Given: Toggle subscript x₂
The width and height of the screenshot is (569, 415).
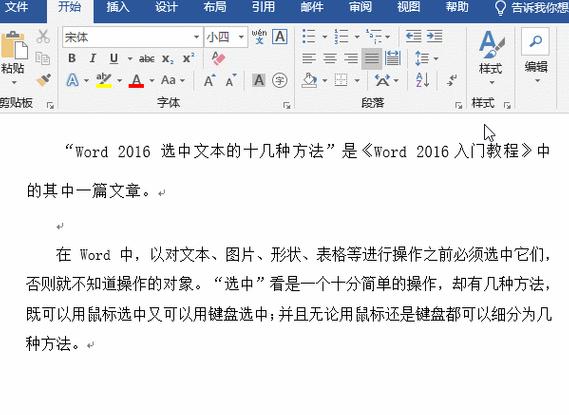Looking at the screenshot, I should coord(167,59).
